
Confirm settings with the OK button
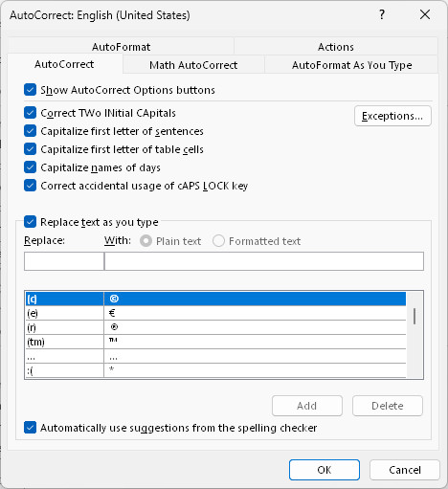(325, 470)
